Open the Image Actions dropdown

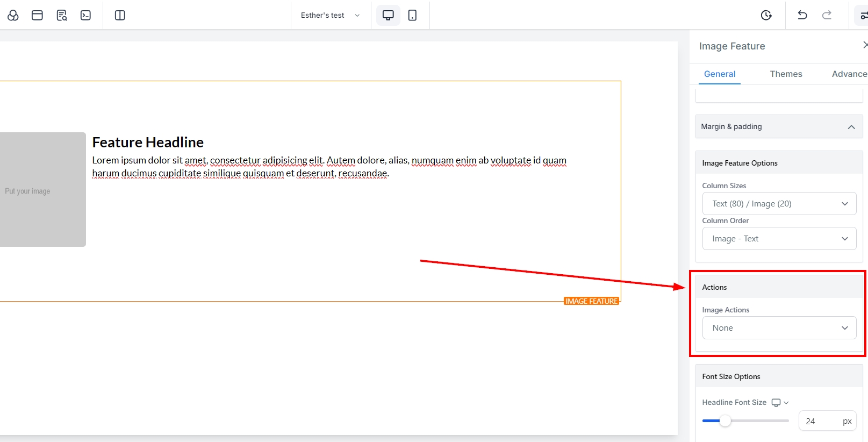[x=779, y=328]
